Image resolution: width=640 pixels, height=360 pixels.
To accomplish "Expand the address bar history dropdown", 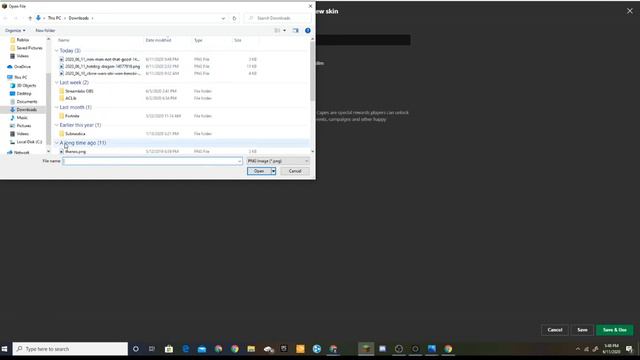I will (223, 18).
